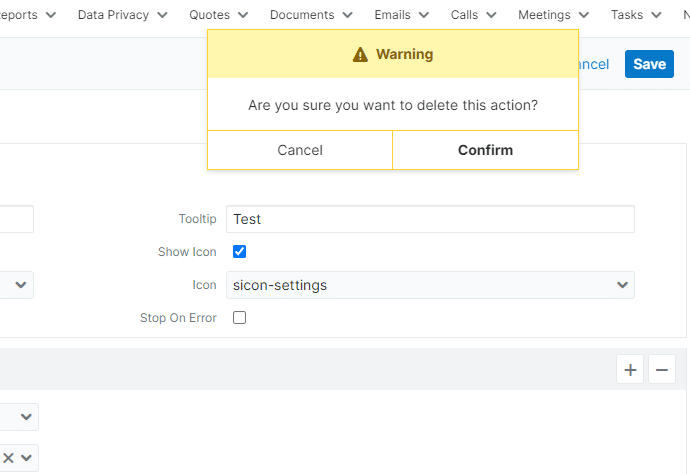
Task: Click the Warning triangle icon
Action: tap(360, 55)
